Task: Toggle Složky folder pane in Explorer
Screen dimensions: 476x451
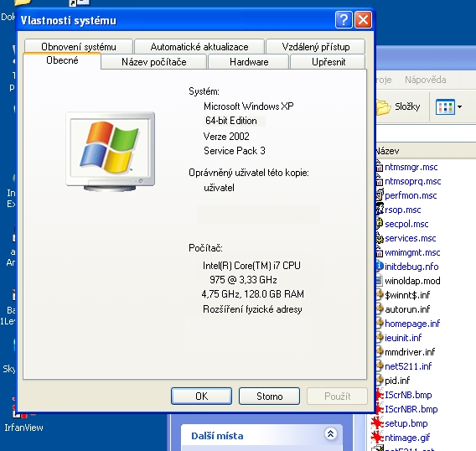Action: click(399, 106)
